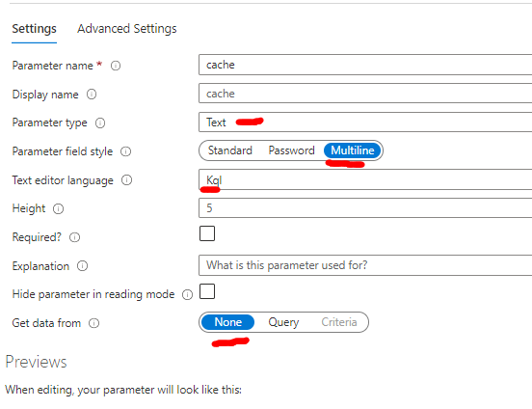The height and width of the screenshot is (409, 532).
Task: Click info icon beside Text editor language
Action: (127, 180)
